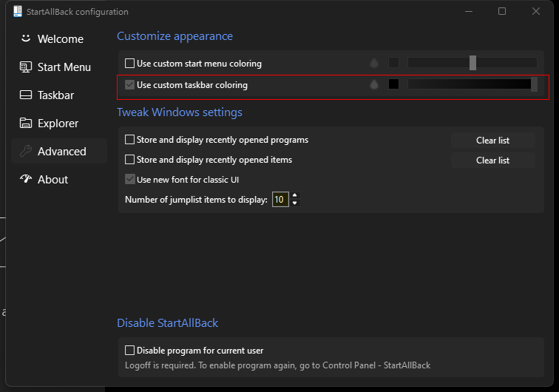Click the Welcome smiley icon
Image resolution: width=559 pixels, height=392 pixels.
(26, 38)
